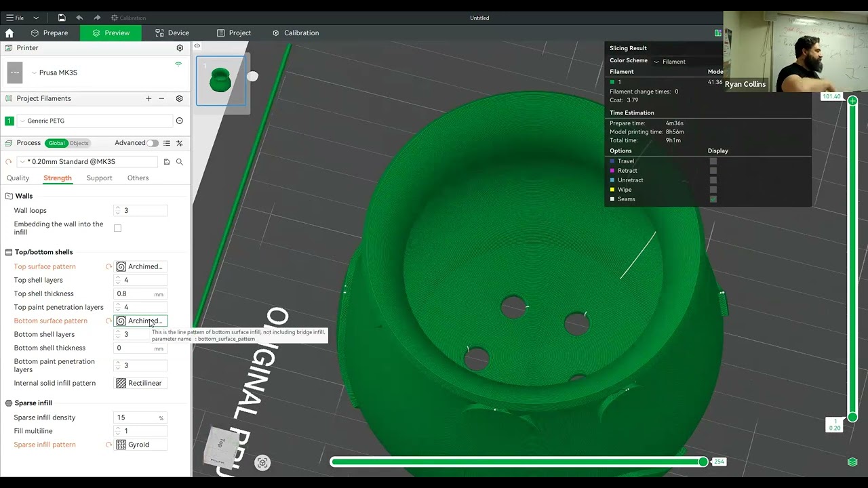Switch to the Device tab

pyautogui.click(x=172, y=33)
